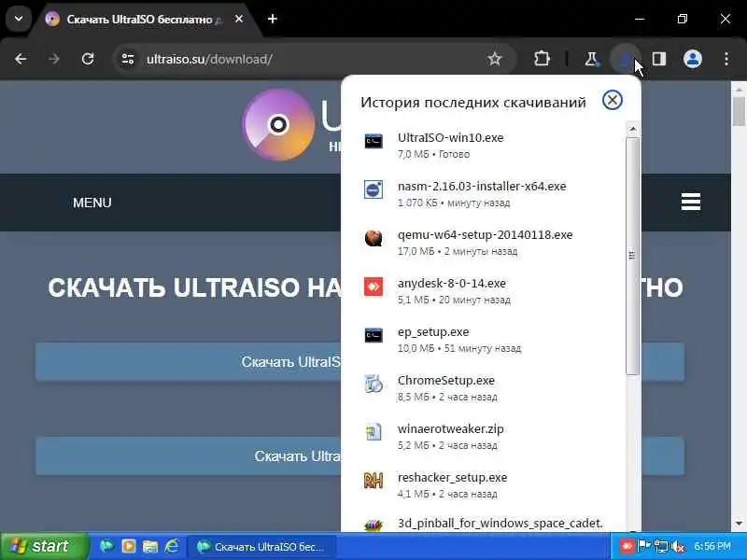Reload the ultraiso.su page

tap(88, 59)
